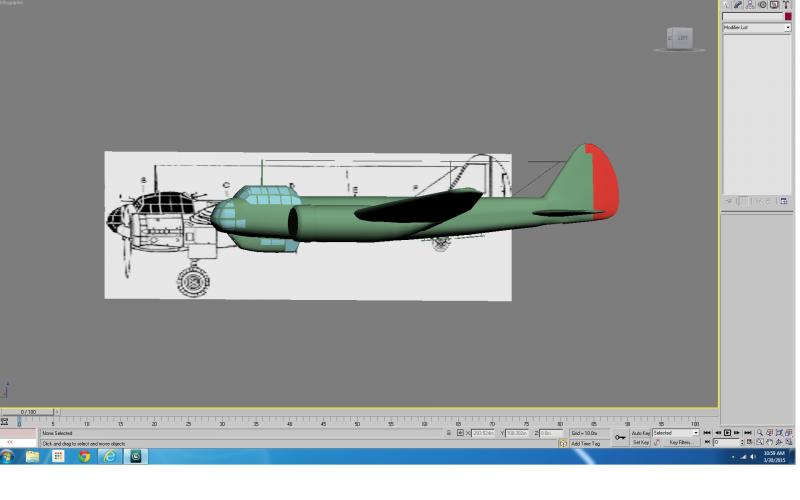The image size is (800, 500).
Task: Open Internet Explorer from taskbar
Action: (x=110, y=457)
